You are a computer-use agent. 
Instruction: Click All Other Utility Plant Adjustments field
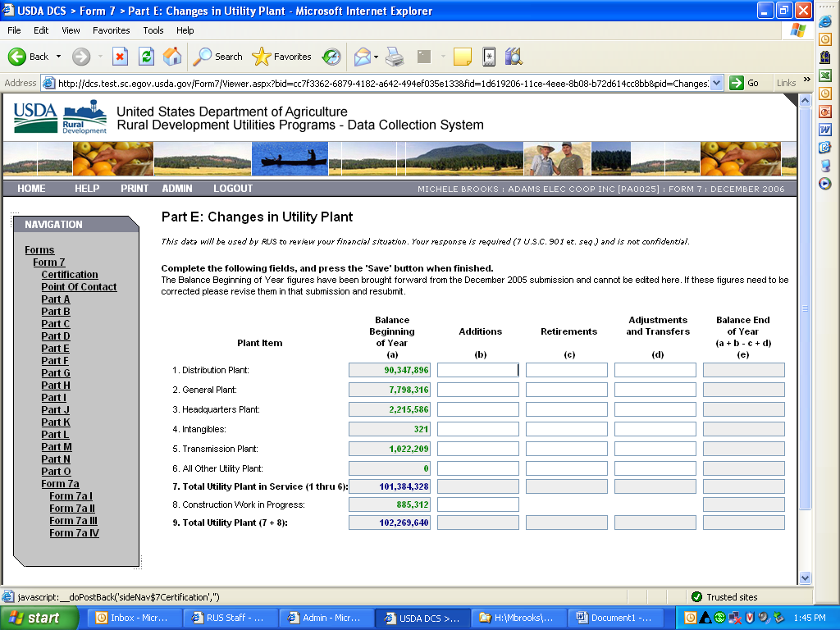pos(655,468)
